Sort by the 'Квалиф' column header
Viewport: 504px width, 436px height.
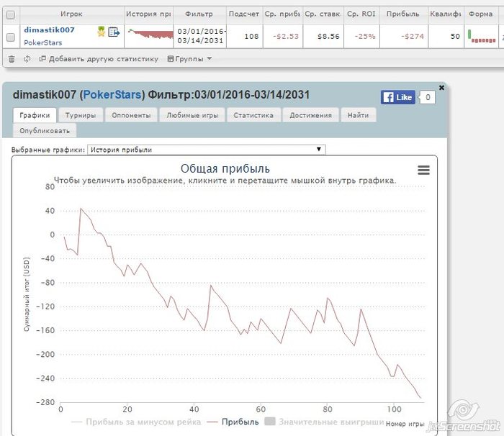click(446, 14)
